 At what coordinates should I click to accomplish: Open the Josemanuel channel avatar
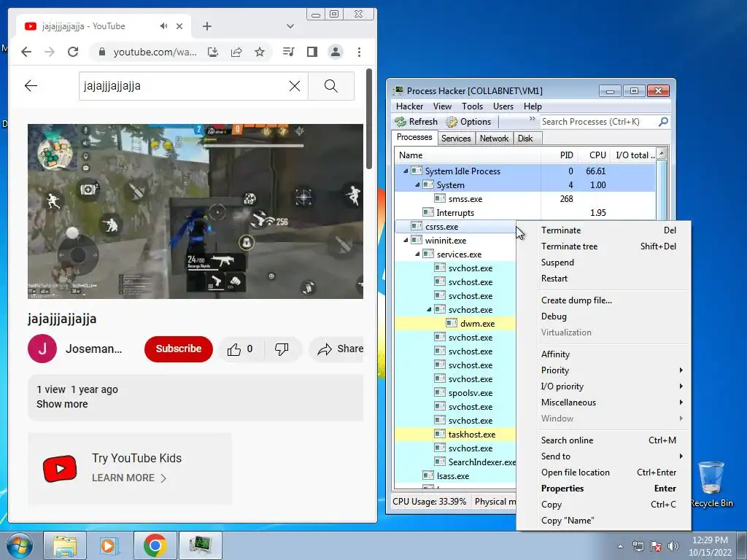pyautogui.click(x=42, y=349)
